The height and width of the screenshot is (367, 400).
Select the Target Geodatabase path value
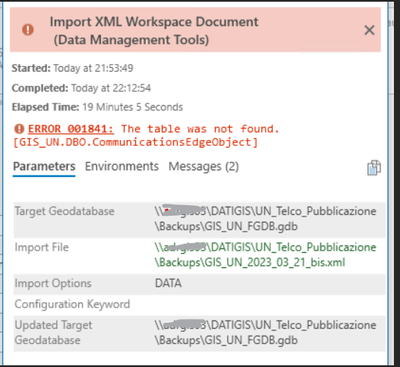(x=265, y=219)
